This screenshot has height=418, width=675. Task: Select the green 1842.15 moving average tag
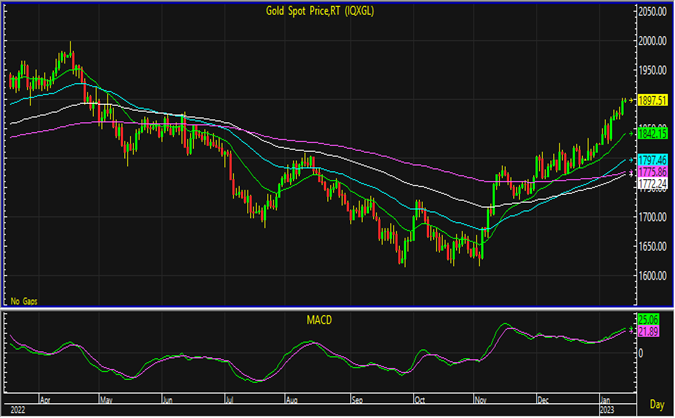[x=651, y=132]
